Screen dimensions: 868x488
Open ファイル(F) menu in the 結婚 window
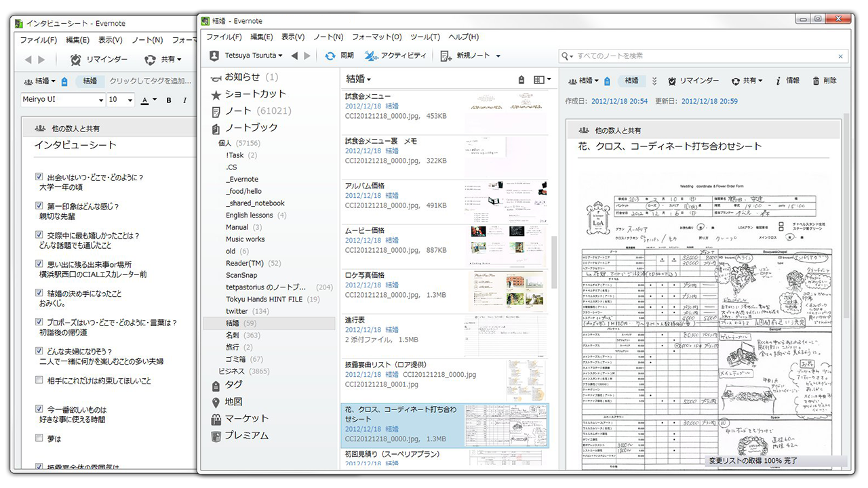click(x=224, y=37)
